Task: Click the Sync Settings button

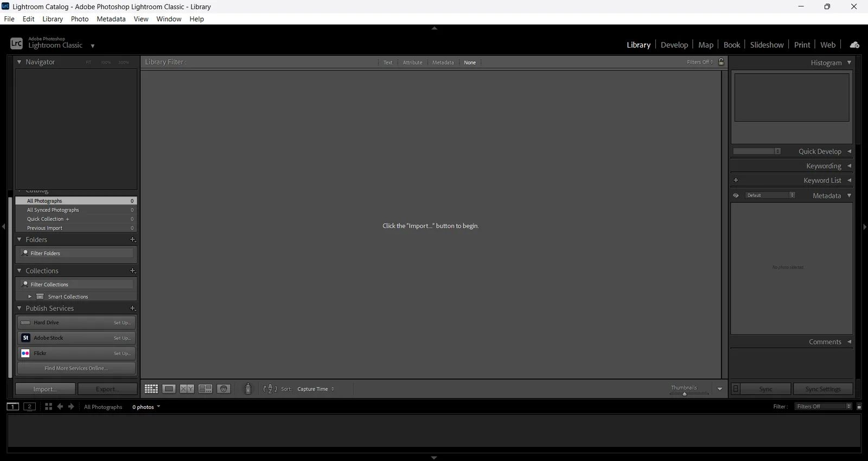Action: (823, 389)
